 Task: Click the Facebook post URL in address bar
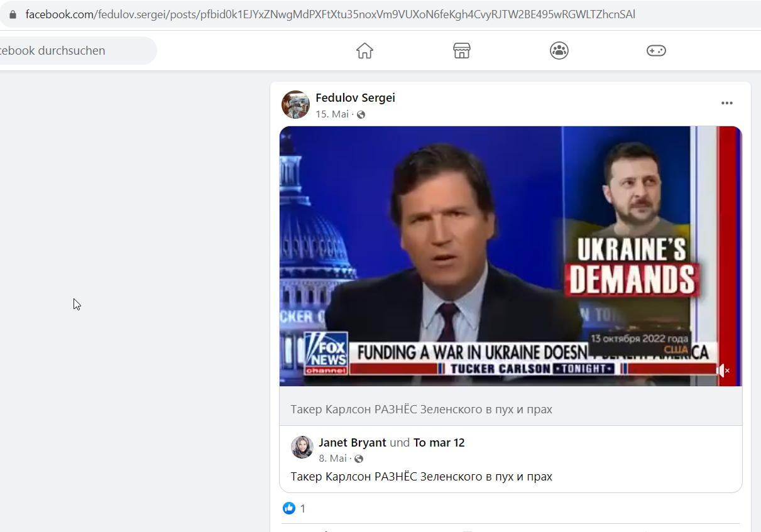click(x=330, y=14)
